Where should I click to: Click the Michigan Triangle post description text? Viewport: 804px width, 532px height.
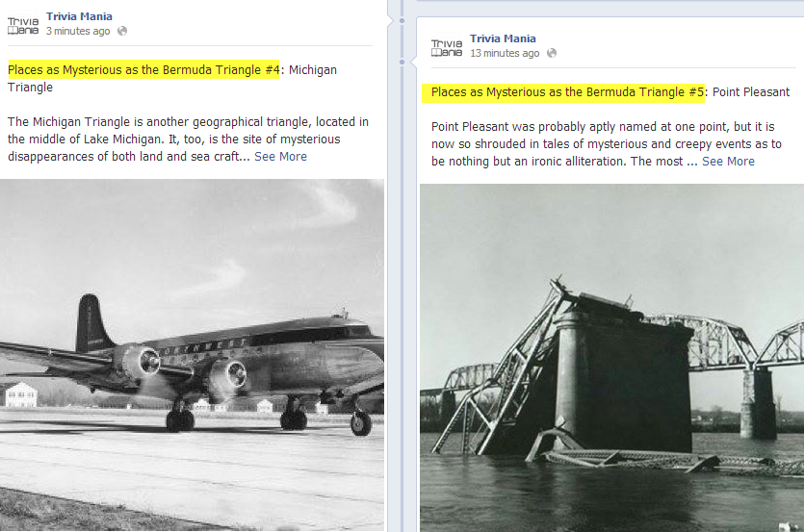click(x=188, y=139)
